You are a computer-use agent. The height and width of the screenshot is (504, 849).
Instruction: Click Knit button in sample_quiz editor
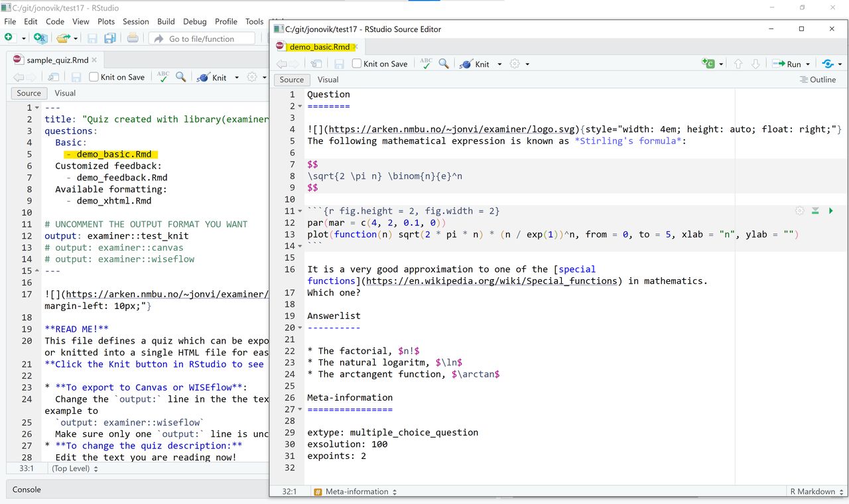pos(212,77)
